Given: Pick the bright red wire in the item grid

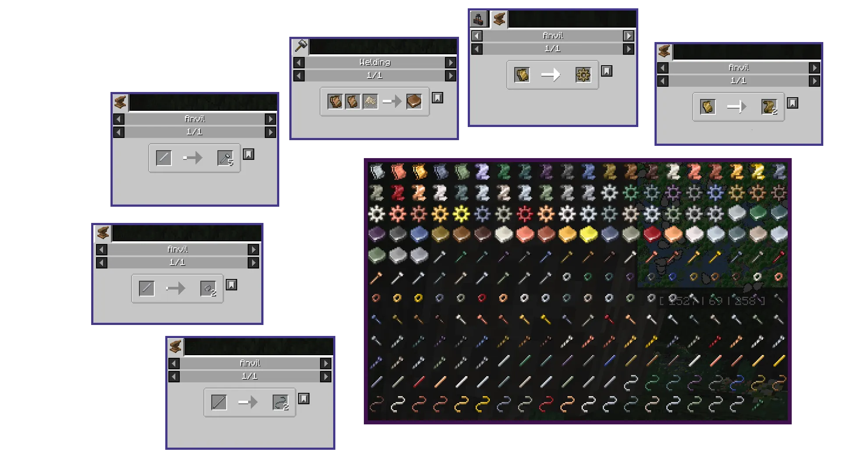Looking at the screenshot, I should [x=546, y=403].
